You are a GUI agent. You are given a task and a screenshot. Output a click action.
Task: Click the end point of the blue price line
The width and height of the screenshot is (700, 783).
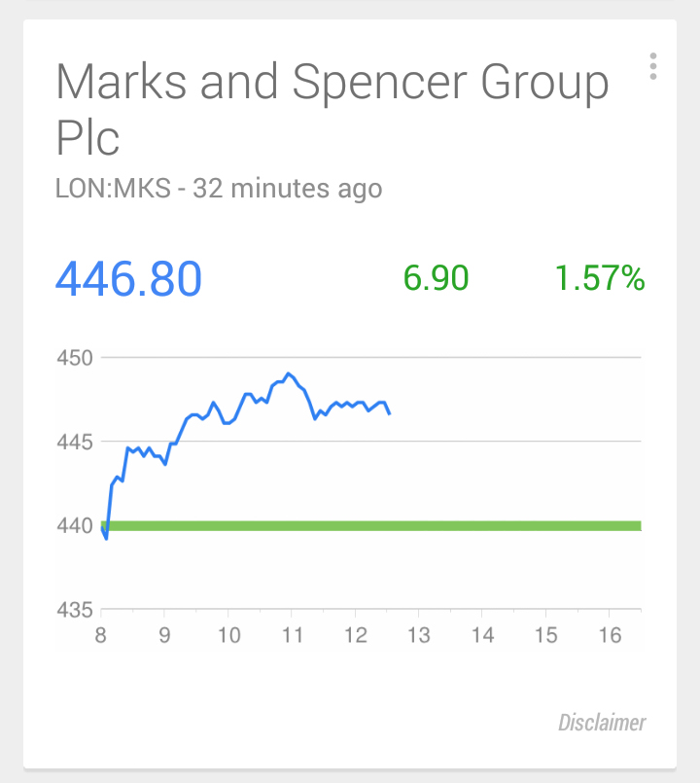pyautogui.click(x=389, y=413)
